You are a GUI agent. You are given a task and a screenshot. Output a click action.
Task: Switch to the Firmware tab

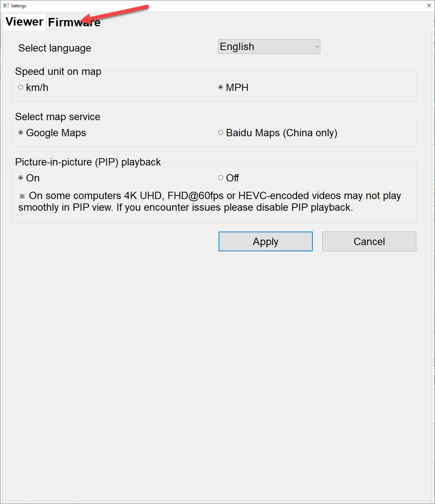tap(74, 22)
